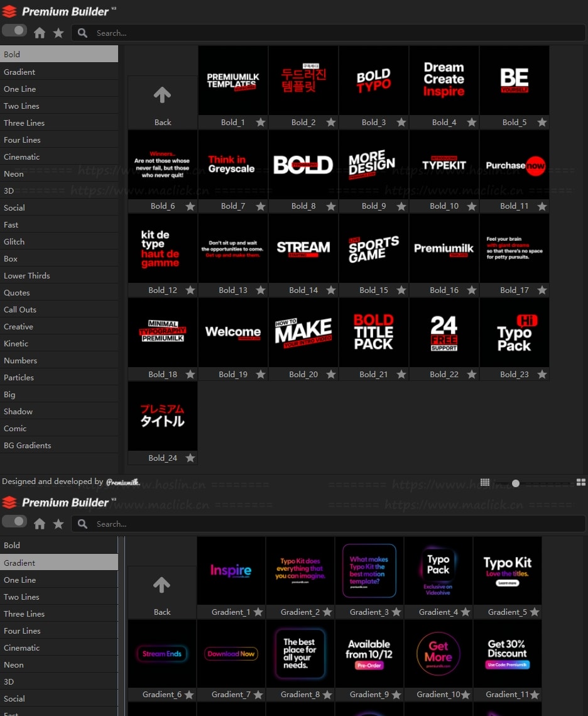Click the Back arrow beside Gradient_1
This screenshot has width=588, height=716.
click(x=162, y=585)
